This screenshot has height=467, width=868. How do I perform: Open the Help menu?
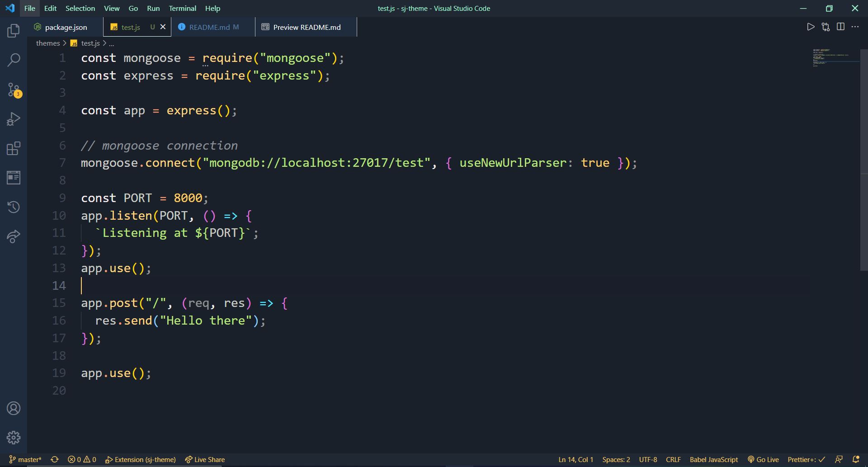(212, 8)
